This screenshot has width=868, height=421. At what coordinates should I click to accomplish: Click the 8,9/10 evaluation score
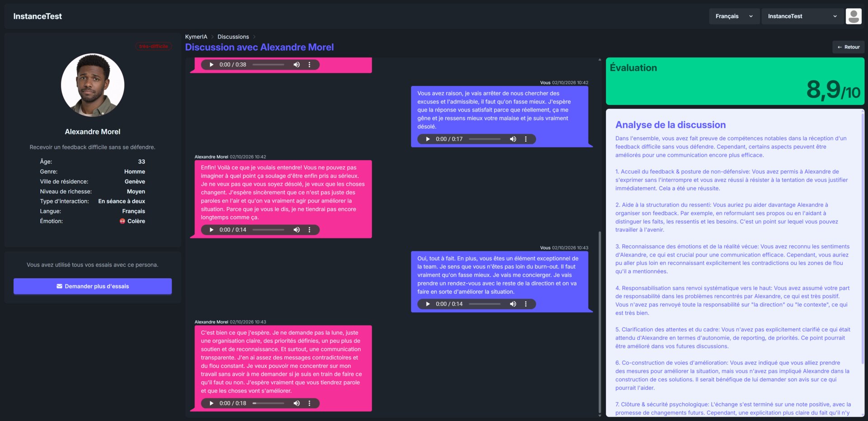pos(833,90)
